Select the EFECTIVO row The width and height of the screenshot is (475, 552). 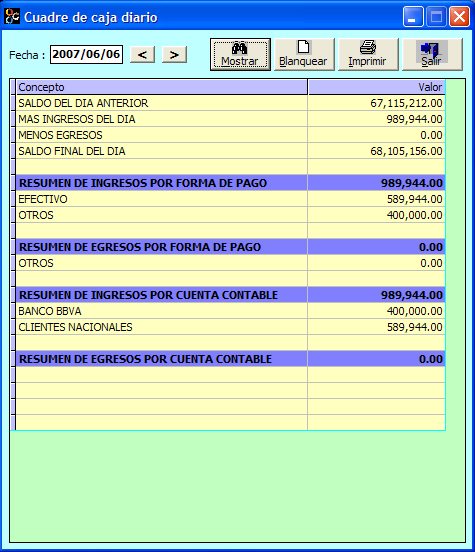click(x=231, y=199)
